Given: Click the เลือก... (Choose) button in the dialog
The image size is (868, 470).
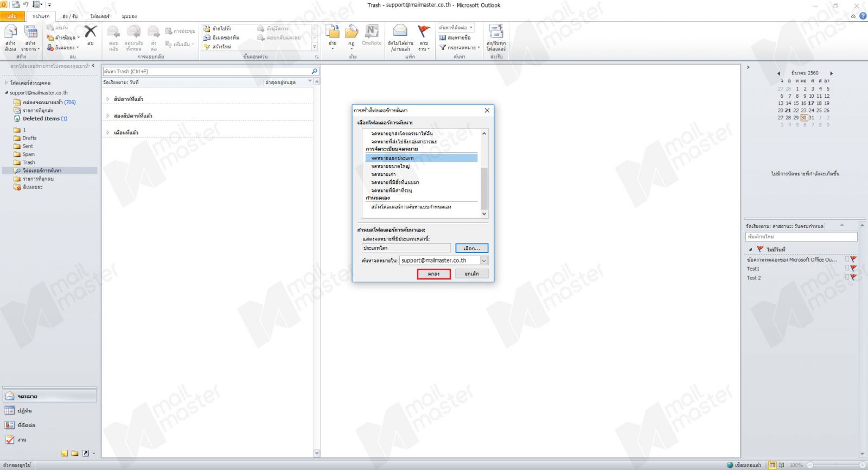Looking at the screenshot, I should pos(471,248).
